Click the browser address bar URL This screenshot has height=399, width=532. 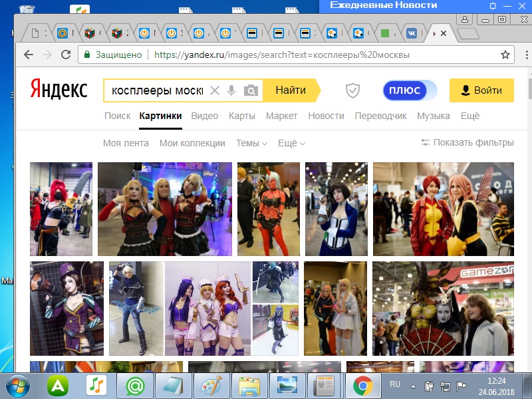coord(281,55)
